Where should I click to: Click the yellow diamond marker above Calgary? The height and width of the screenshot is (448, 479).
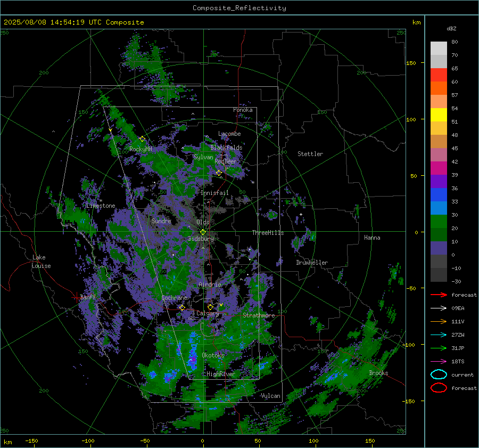(x=210, y=307)
